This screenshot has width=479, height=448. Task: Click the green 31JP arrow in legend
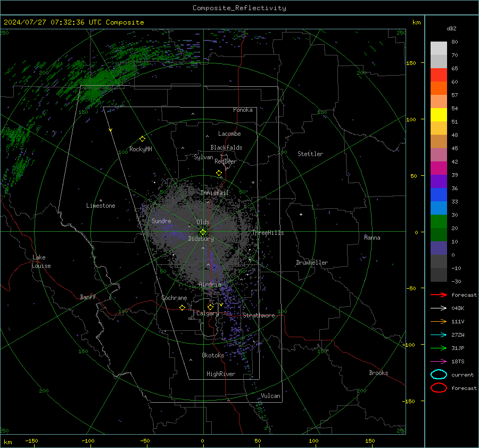(x=439, y=348)
